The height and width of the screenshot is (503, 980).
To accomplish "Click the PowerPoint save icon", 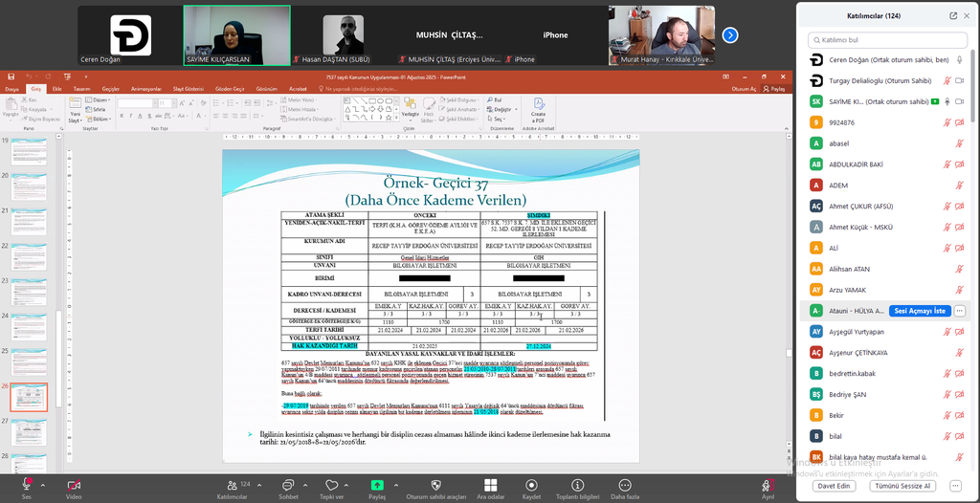I will click(x=11, y=77).
